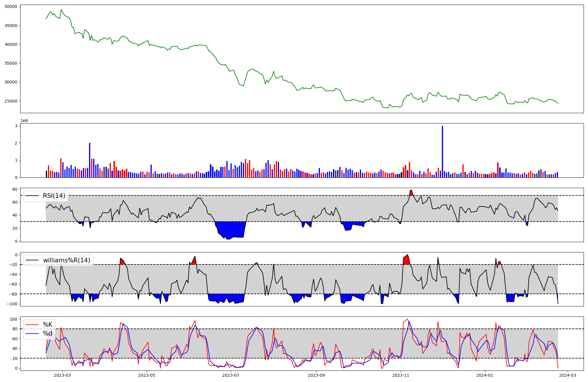
Task: Click the tallest blue volume bar
Action: [442, 151]
